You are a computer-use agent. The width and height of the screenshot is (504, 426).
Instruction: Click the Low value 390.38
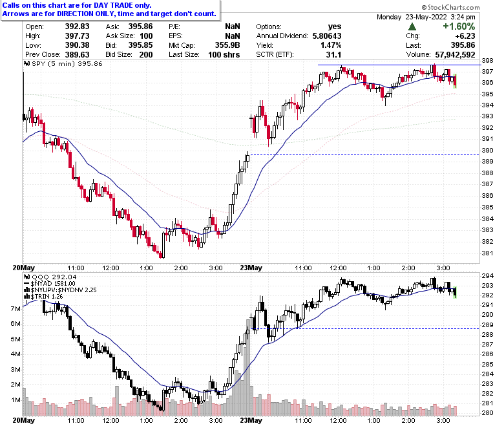click(x=77, y=45)
